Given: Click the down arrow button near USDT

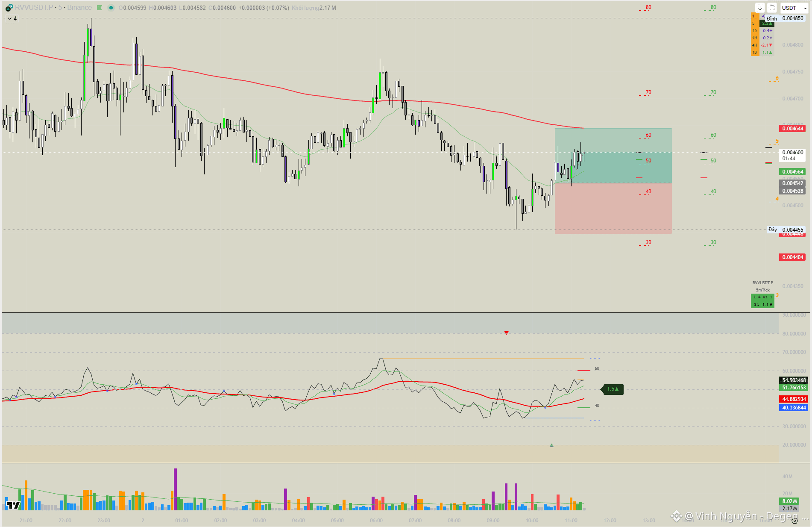Looking at the screenshot, I should pos(760,8).
